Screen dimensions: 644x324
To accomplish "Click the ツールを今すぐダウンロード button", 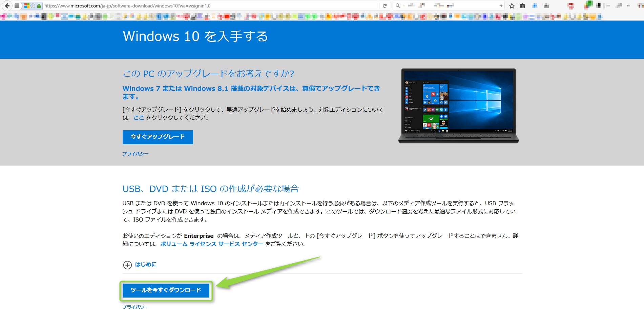I will click(x=166, y=290).
